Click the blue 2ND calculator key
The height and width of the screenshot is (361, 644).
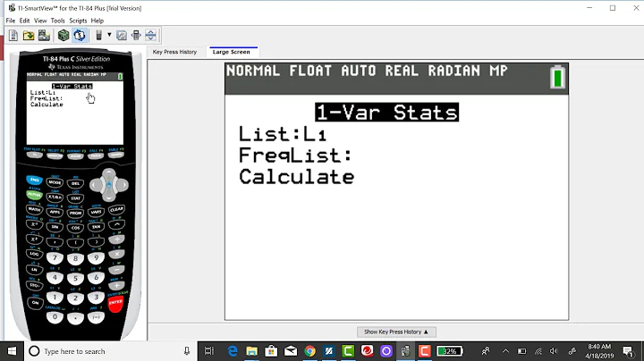35,180
